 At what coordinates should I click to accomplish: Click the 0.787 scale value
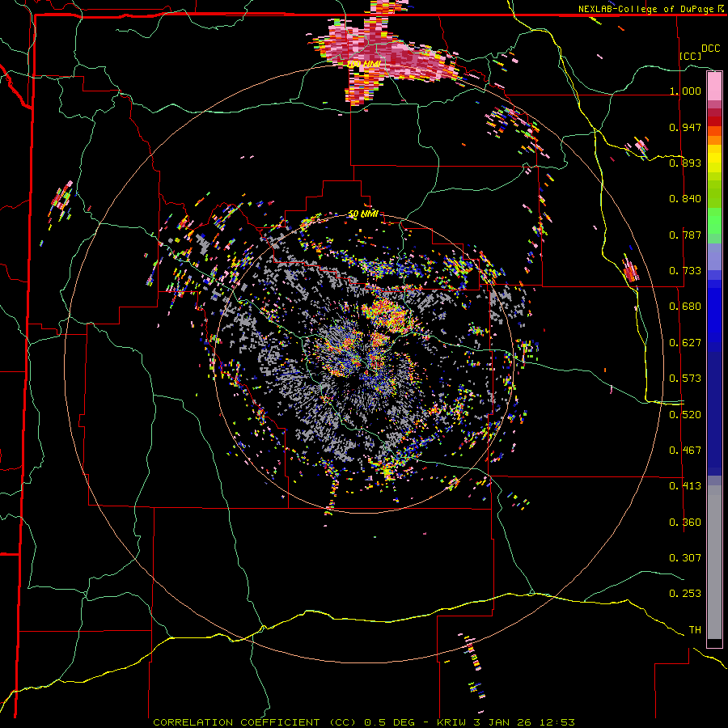[685, 235]
